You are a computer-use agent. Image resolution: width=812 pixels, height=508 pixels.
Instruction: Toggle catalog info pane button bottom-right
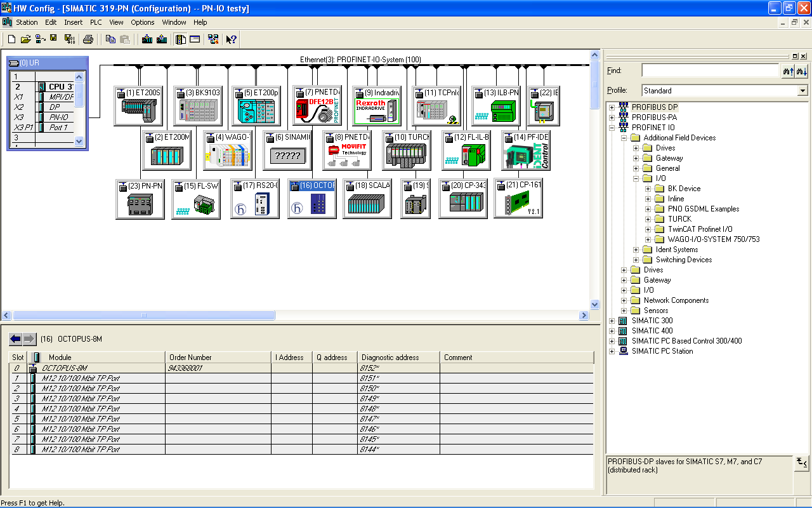pyautogui.click(x=802, y=463)
